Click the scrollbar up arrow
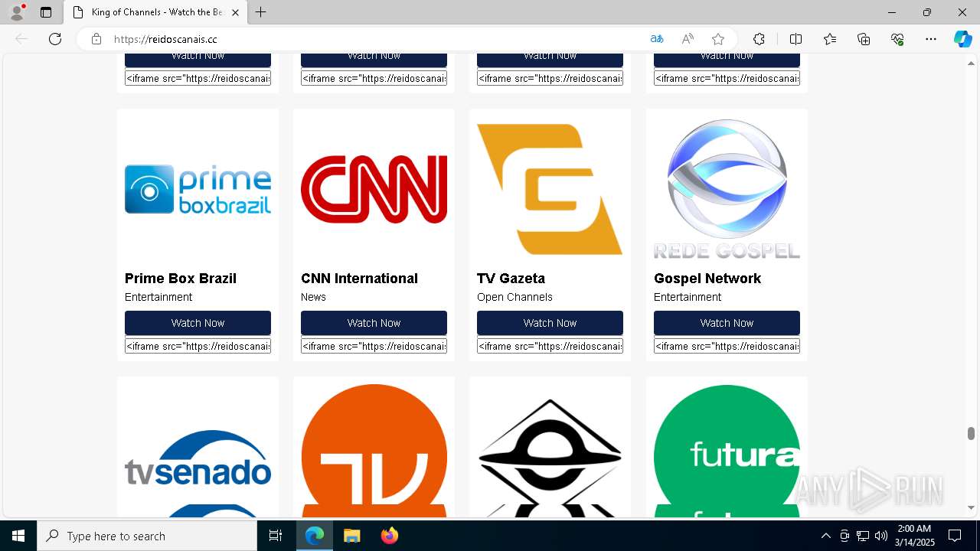The image size is (980, 551). coord(971,63)
